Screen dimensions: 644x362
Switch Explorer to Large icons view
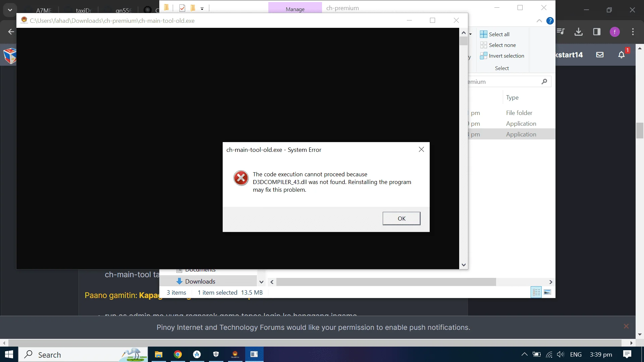coord(547,292)
